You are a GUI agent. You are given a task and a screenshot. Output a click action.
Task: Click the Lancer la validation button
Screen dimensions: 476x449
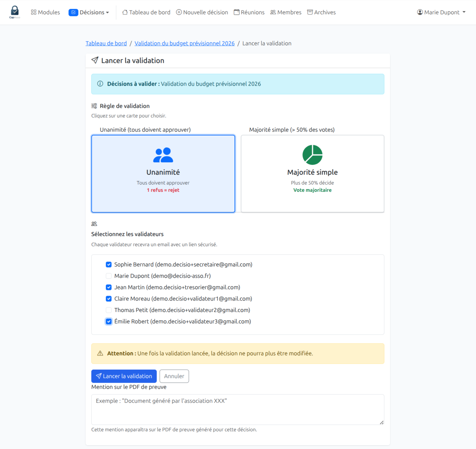pos(124,376)
